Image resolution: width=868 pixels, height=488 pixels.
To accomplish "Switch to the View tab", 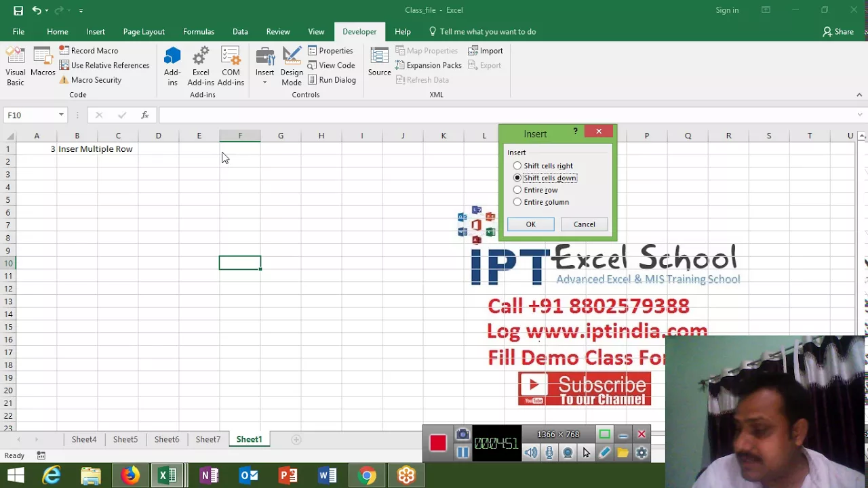I will pyautogui.click(x=316, y=32).
